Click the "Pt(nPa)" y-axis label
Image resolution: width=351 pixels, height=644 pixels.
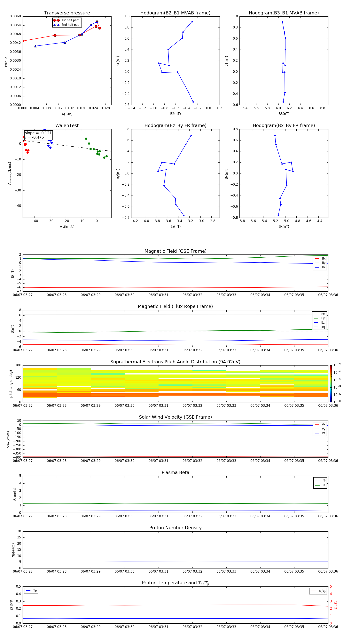pyautogui.click(x=6, y=61)
